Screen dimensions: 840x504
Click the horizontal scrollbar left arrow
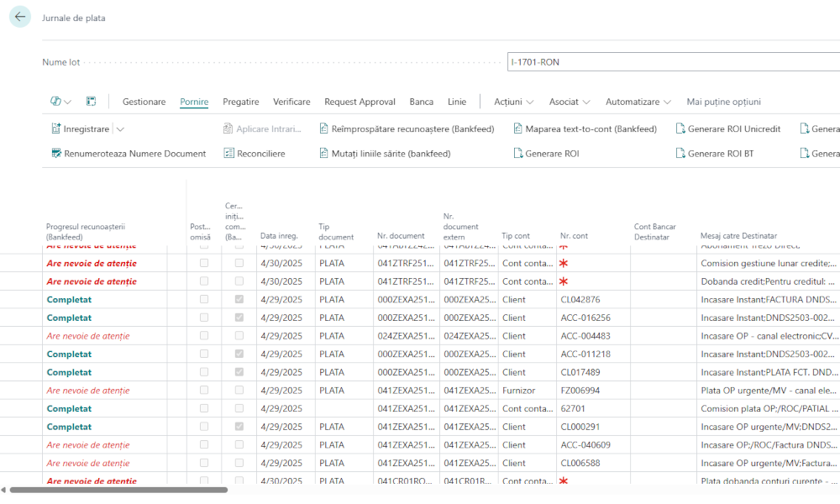3,490
